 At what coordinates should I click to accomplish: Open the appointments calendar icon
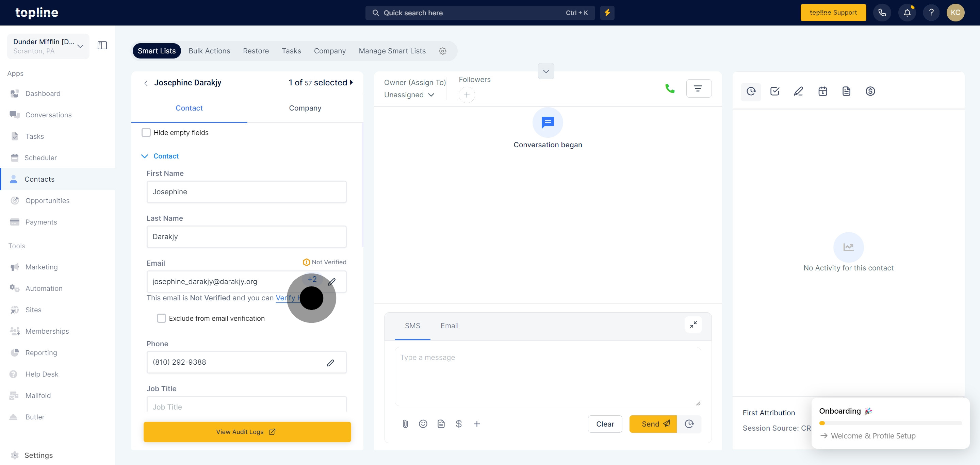pos(822,91)
